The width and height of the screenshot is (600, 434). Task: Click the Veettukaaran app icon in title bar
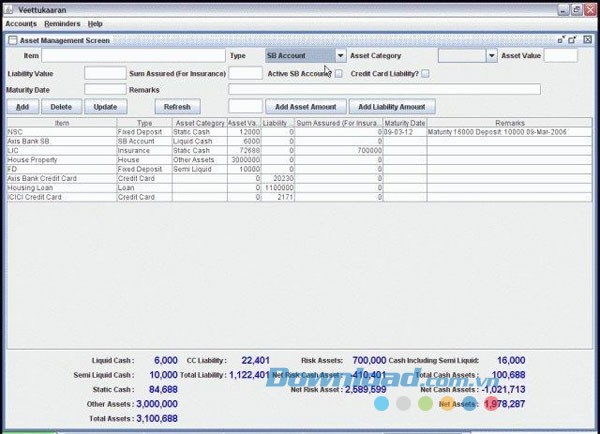(x=9, y=8)
